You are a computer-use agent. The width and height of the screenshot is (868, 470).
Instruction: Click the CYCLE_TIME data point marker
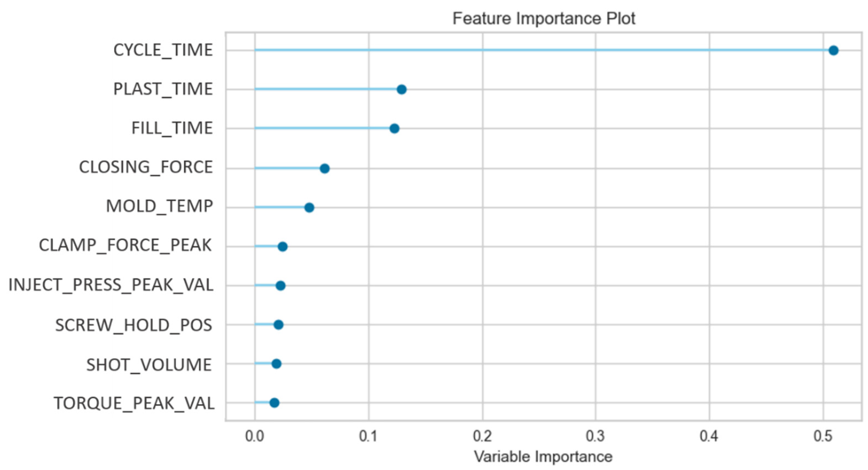coord(833,51)
